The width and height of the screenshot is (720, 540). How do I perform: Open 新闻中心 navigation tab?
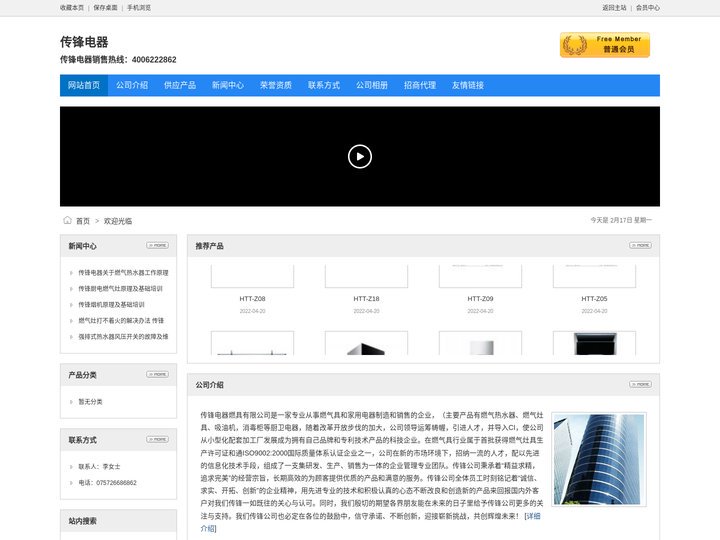click(228, 85)
